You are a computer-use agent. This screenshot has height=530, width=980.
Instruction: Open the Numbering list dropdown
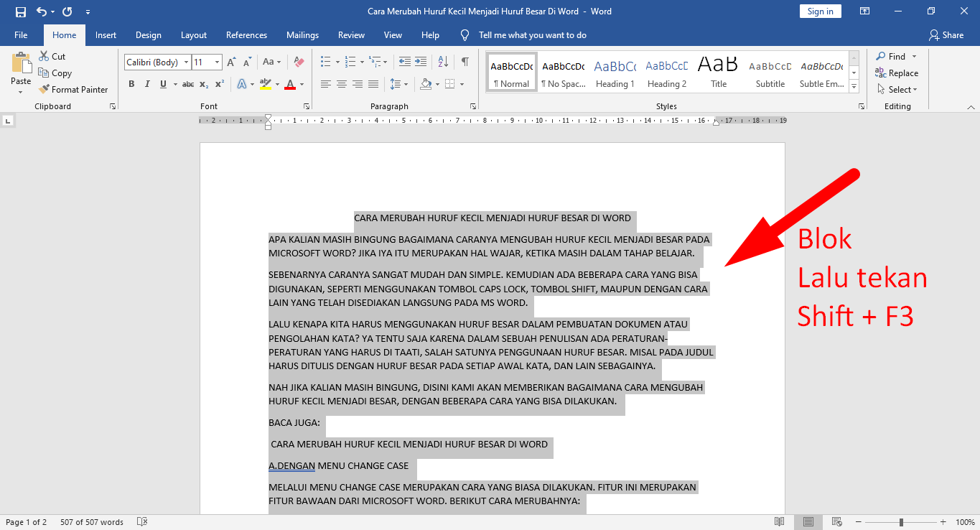(362, 62)
